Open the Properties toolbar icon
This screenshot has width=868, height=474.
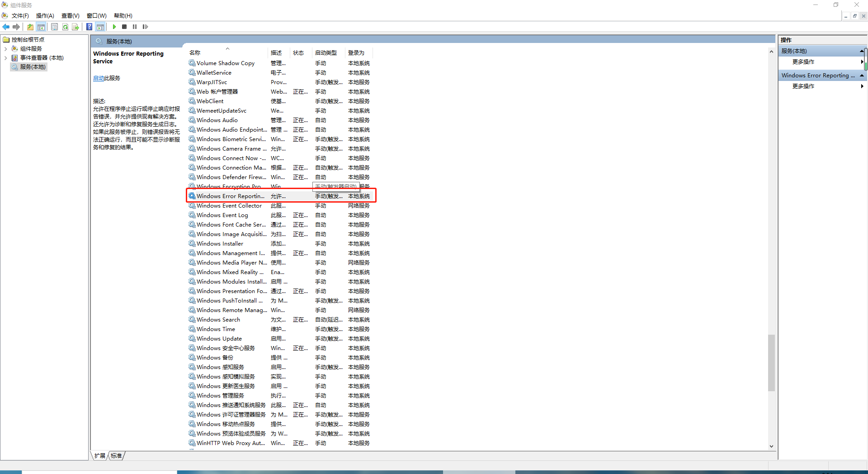54,27
